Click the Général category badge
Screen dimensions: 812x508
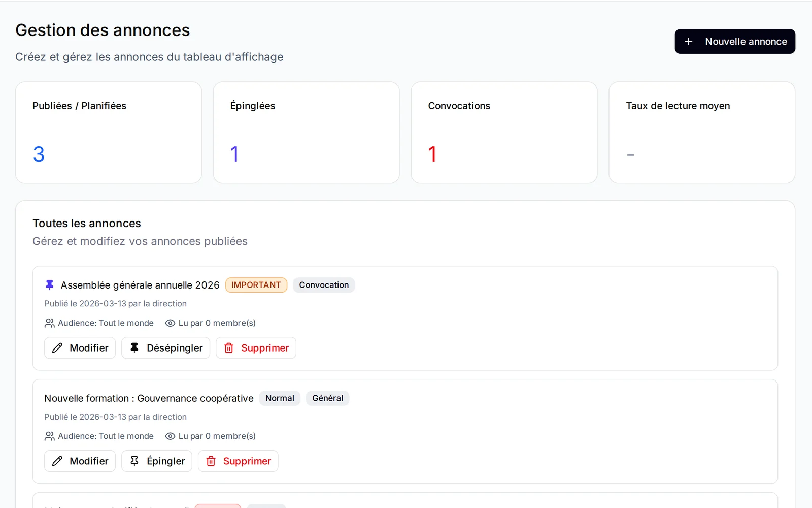pos(328,398)
